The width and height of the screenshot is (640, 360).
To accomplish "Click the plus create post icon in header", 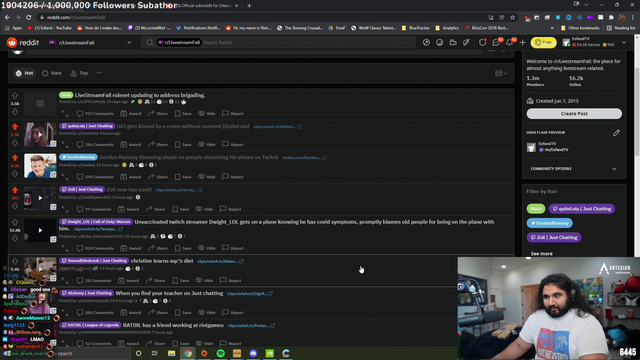I will [x=522, y=42].
